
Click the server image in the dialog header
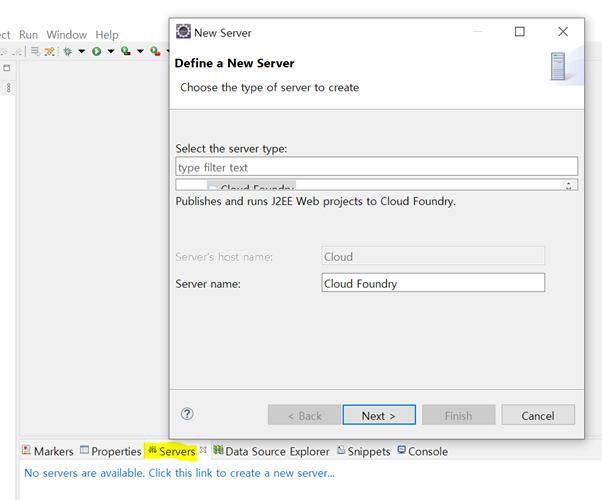(x=558, y=66)
